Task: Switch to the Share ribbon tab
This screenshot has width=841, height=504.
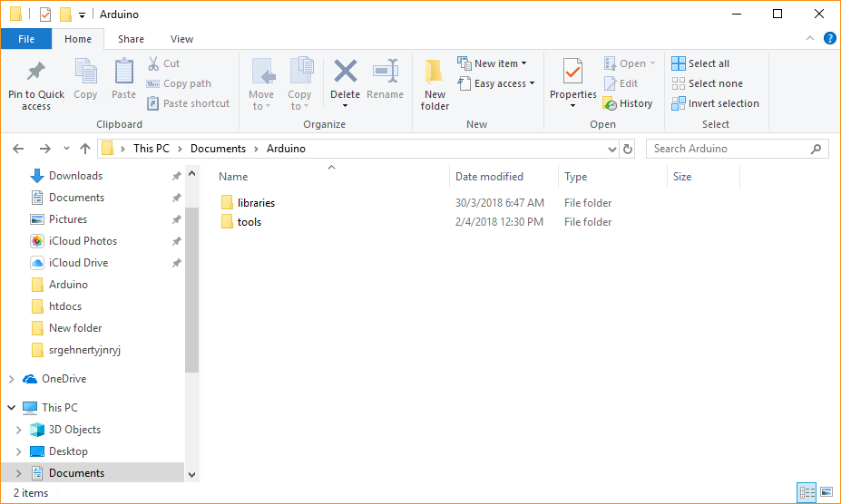Action: (x=131, y=39)
